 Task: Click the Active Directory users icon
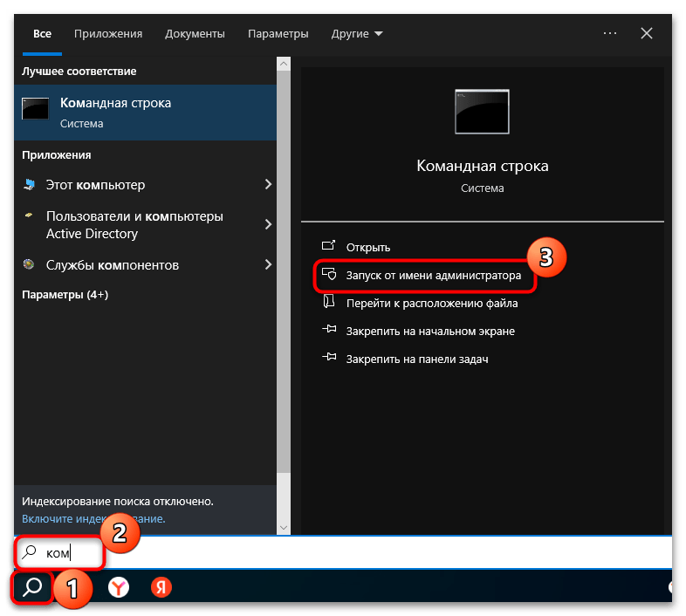coord(30,216)
